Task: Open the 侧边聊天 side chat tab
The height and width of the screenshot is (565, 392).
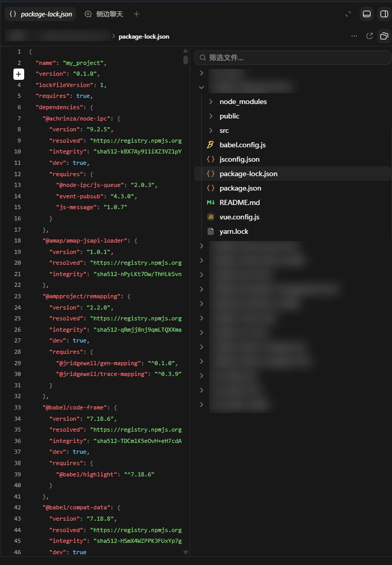Action: pos(104,14)
